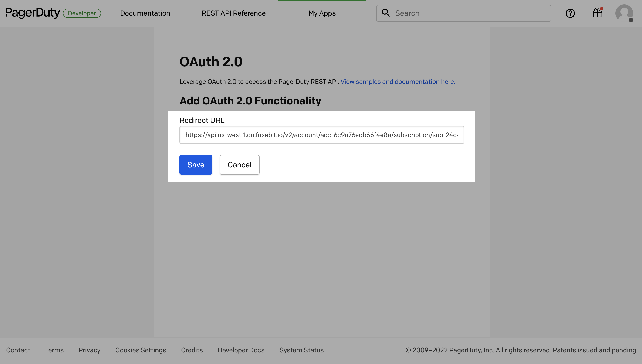Click the Developer badge
Screen dimensions: 642x364
(x=82, y=13)
